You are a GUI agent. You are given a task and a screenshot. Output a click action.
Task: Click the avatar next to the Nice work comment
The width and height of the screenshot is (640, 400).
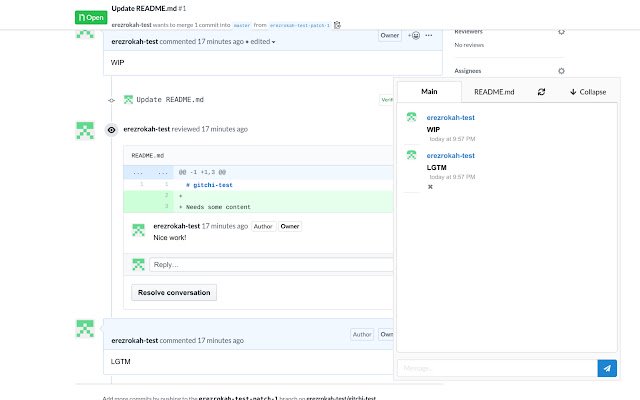point(138,230)
